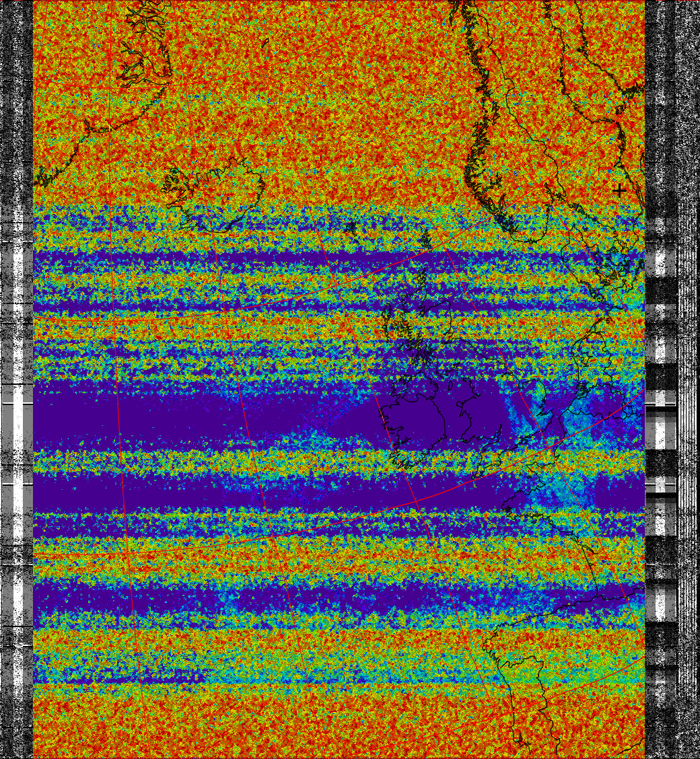
Task: Click the Shetland Islands outline
Action: [425, 238]
